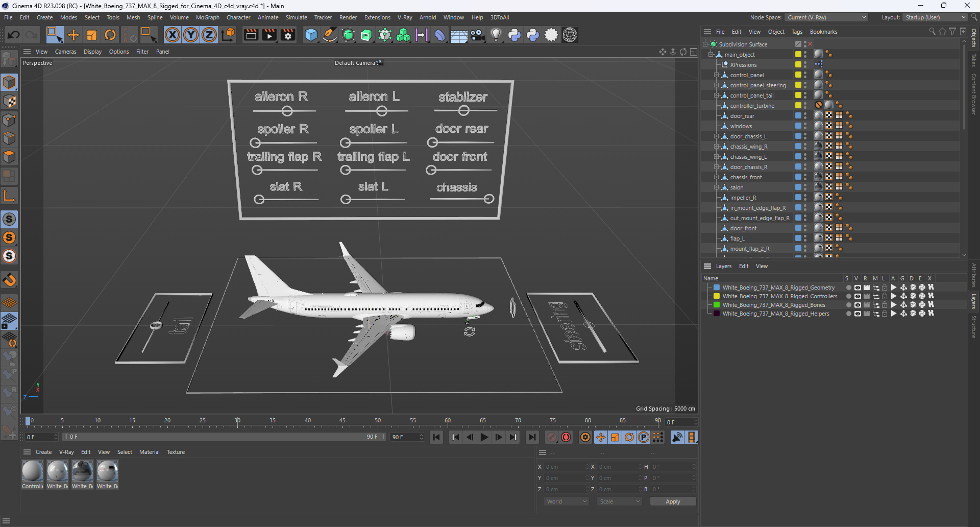Screen dimensions: 980x527
Task: Expand the control_panel object
Action: (x=717, y=75)
